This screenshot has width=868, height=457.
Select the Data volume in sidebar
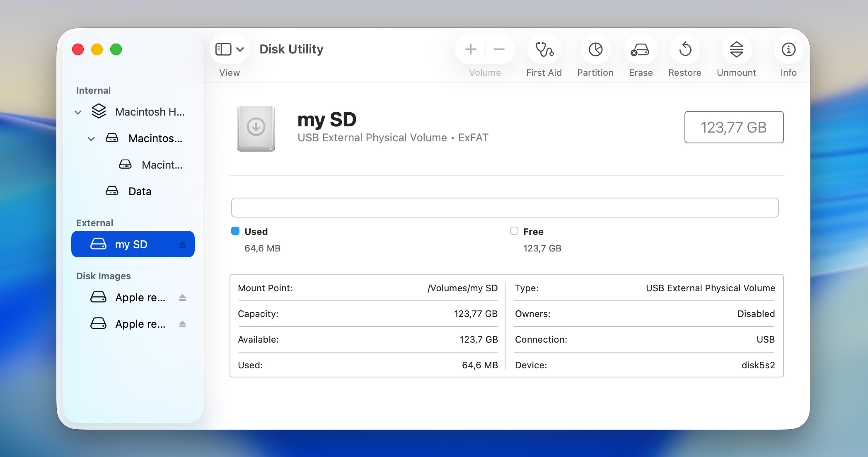click(133, 191)
